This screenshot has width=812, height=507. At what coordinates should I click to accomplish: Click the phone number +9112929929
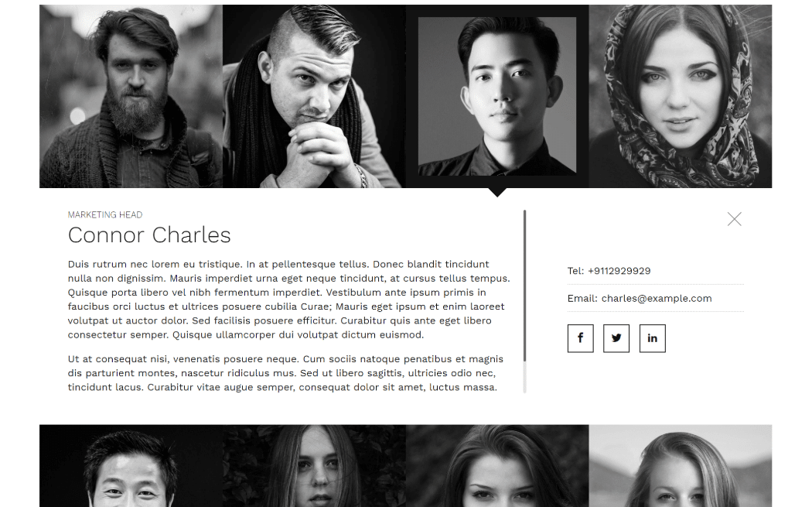[x=619, y=271]
